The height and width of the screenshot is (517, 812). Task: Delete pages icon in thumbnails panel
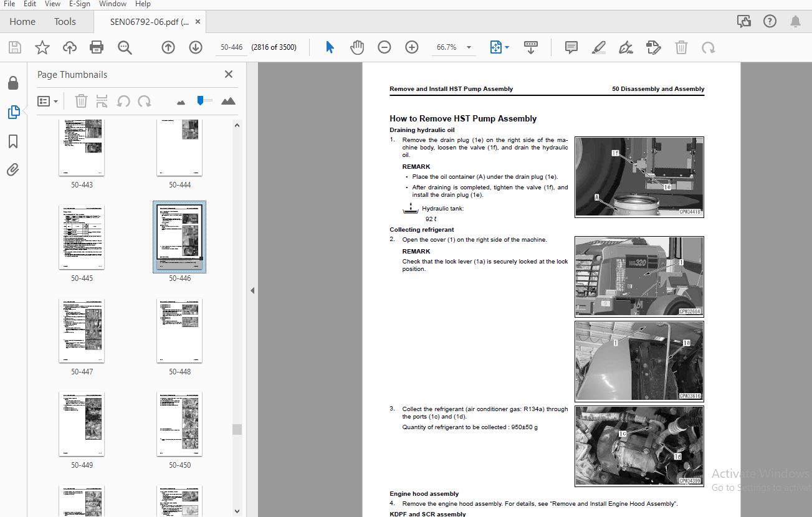coord(81,101)
